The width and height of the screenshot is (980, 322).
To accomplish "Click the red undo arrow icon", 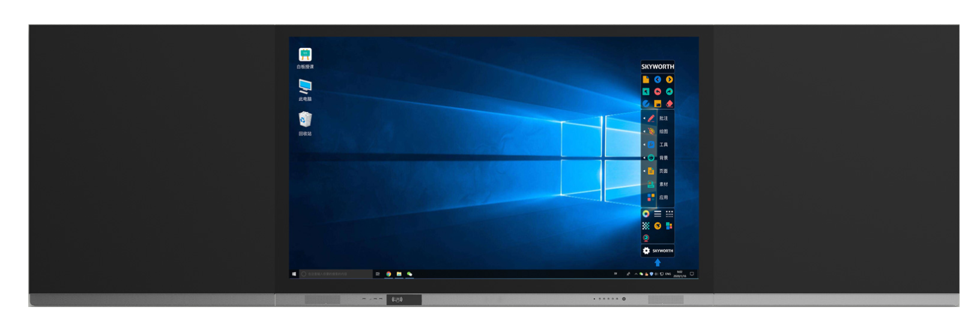I will coord(658,92).
